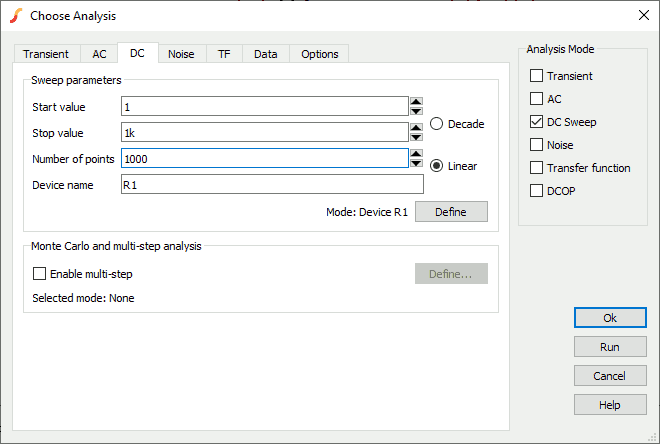The height and width of the screenshot is (444, 660).
Task: Go to the Options tab
Action: (319, 54)
